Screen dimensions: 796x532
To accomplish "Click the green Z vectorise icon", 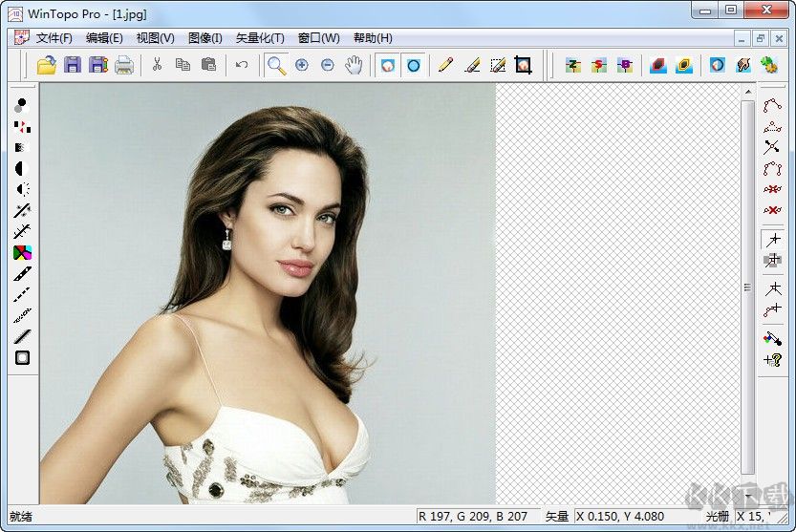I will coord(573,65).
